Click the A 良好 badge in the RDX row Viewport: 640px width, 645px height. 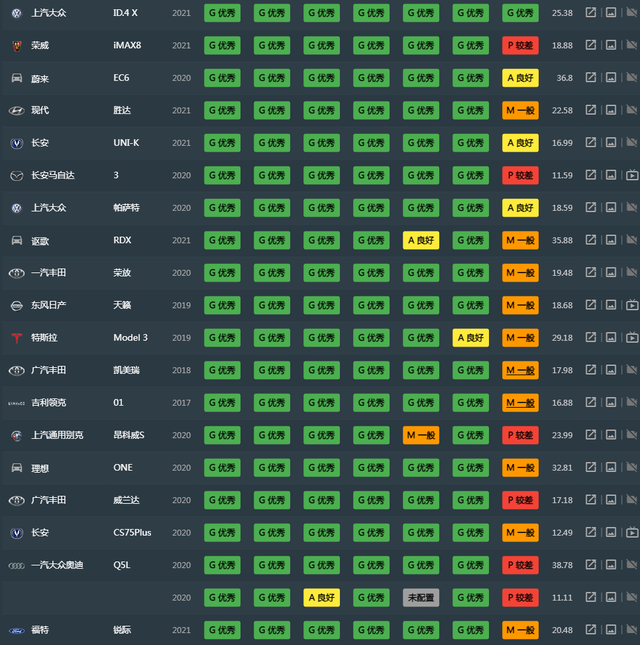(421, 240)
